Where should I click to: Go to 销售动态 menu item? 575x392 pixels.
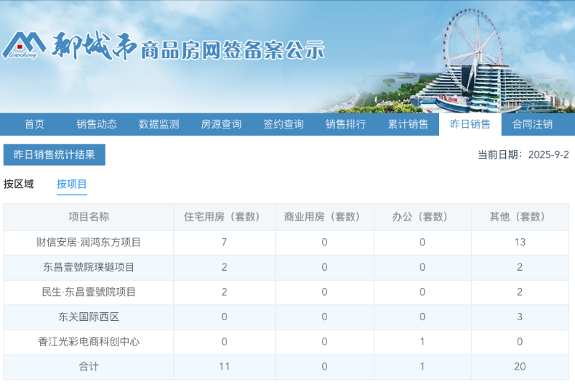(x=97, y=124)
